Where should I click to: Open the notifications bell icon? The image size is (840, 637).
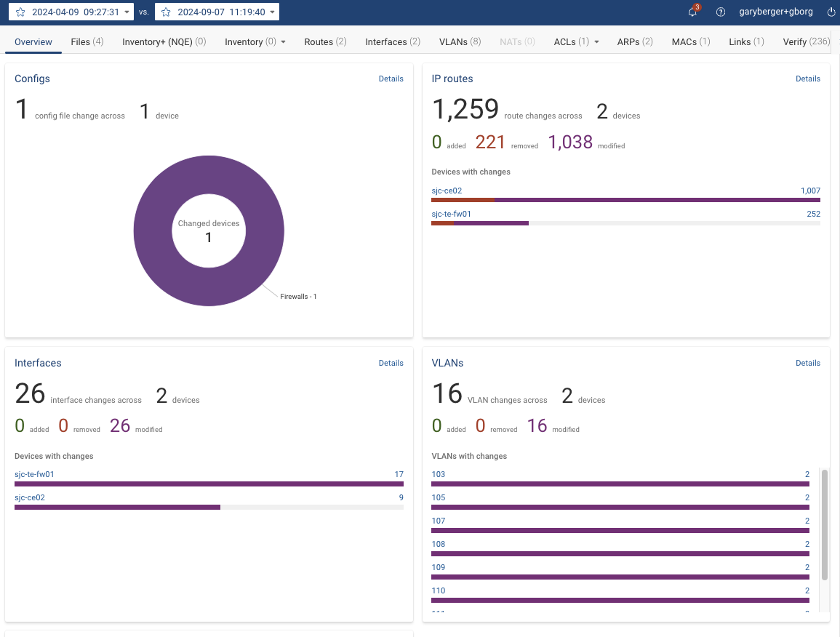coord(692,12)
